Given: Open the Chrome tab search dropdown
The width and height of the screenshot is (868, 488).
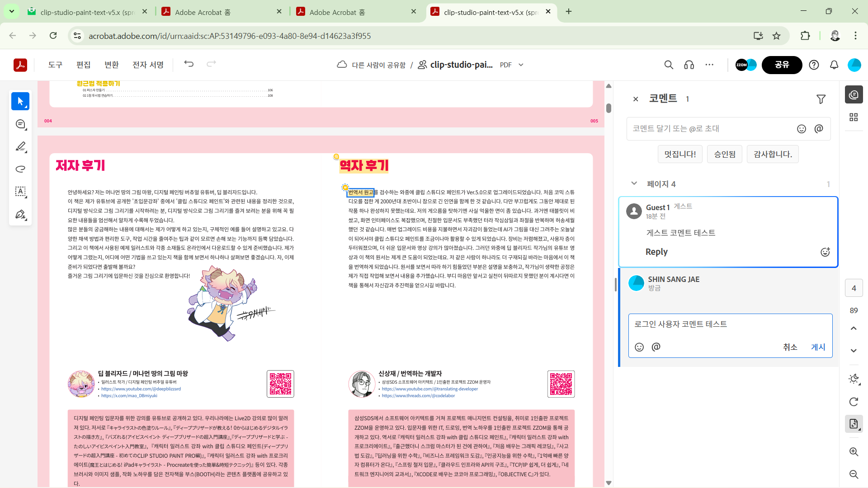Looking at the screenshot, I should coord(11,11).
